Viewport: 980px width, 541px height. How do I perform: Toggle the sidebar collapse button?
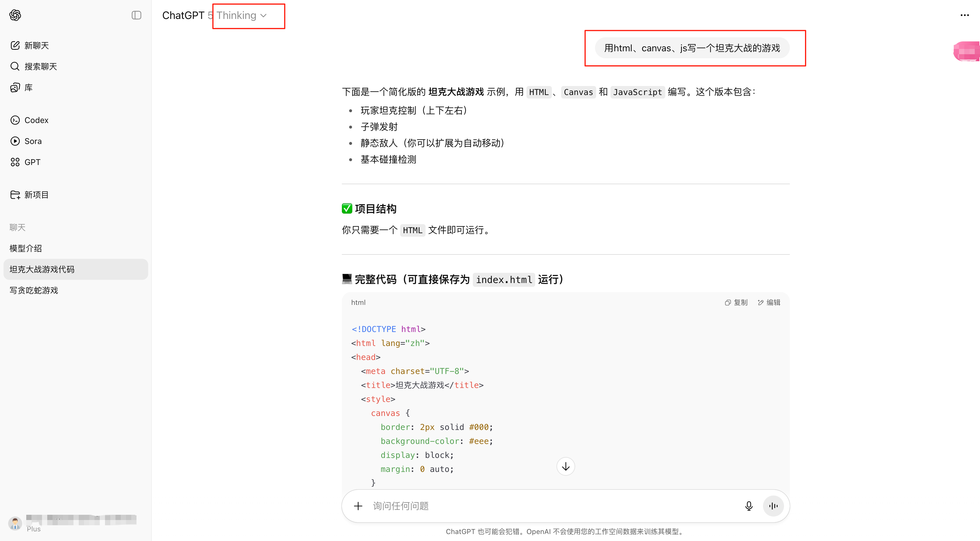[136, 15]
